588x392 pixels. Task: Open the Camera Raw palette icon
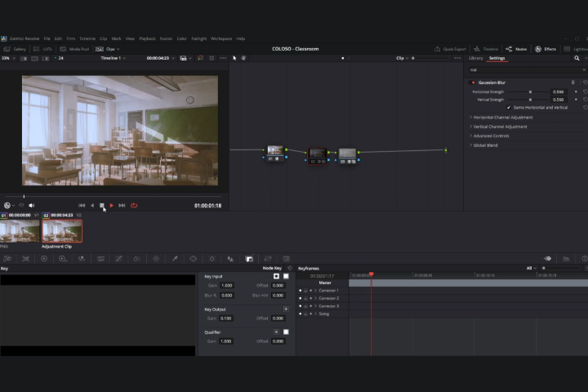pyautogui.click(x=7, y=258)
